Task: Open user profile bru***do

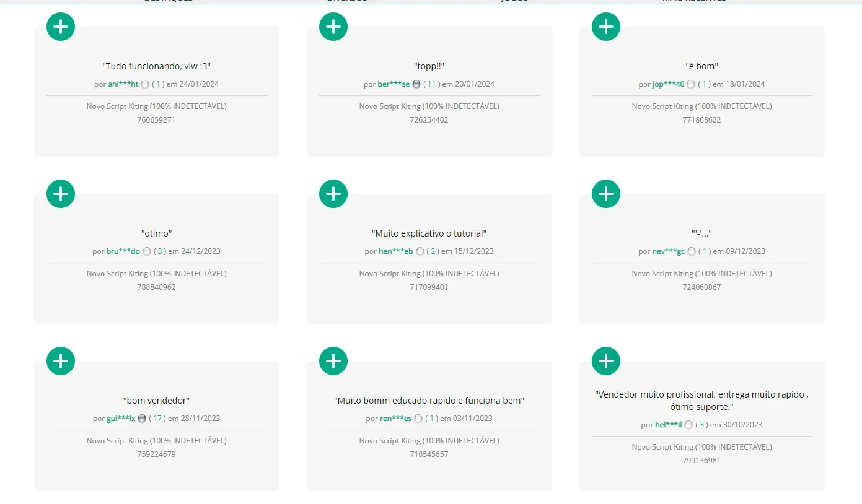Action: pyautogui.click(x=123, y=251)
